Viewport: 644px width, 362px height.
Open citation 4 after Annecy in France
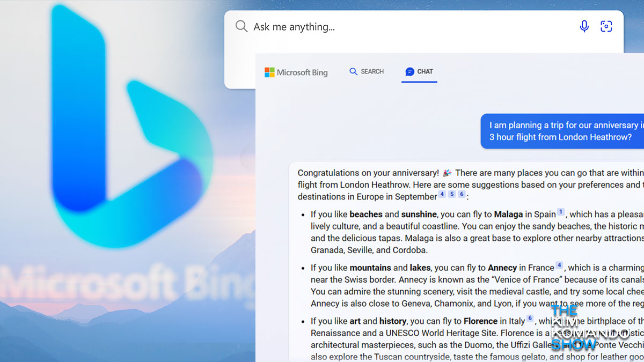tap(559, 265)
